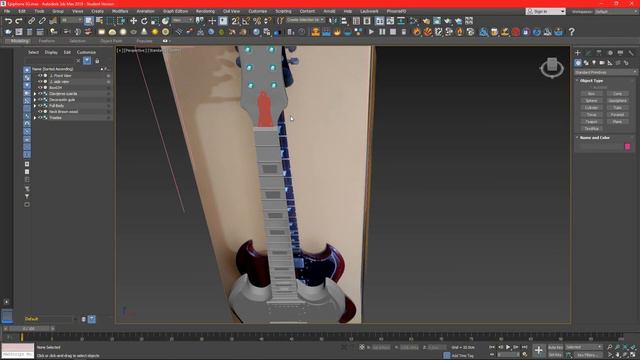Image resolution: width=640 pixels, height=360 pixels.
Task: Click the Undo arrow icon
Action: pos(8,21)
